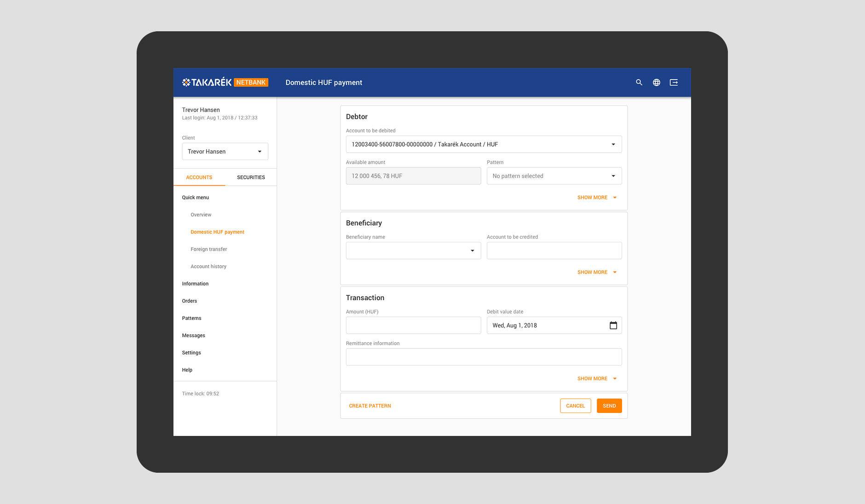Image resolution: width=865 pixels, height=504 pixels.
Task: Open the Client dropdown Trevor Hansen
Action: [225, 151]
